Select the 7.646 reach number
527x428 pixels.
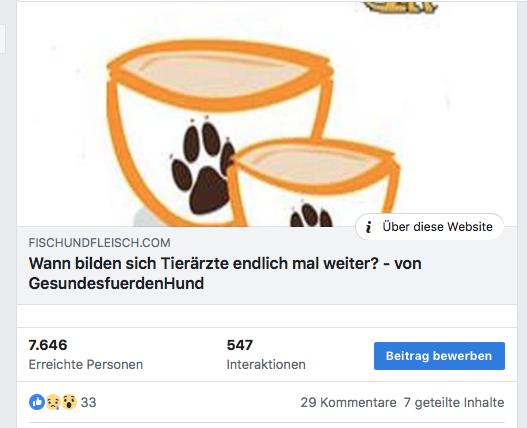pos(48,345)
